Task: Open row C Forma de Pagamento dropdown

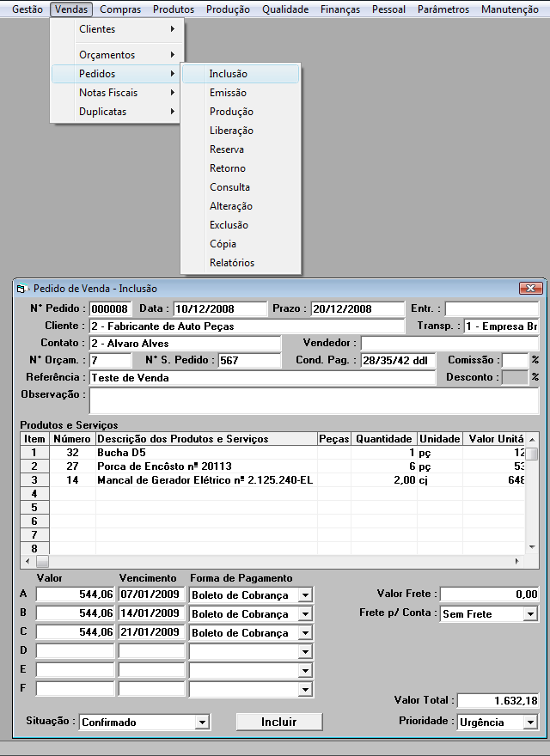Action: [x=305, y=632]
